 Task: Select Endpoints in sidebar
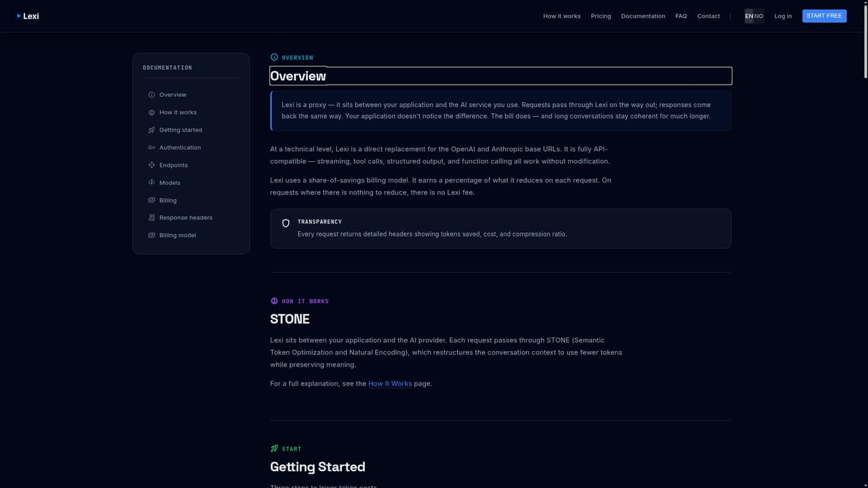(x=191, y=165)
